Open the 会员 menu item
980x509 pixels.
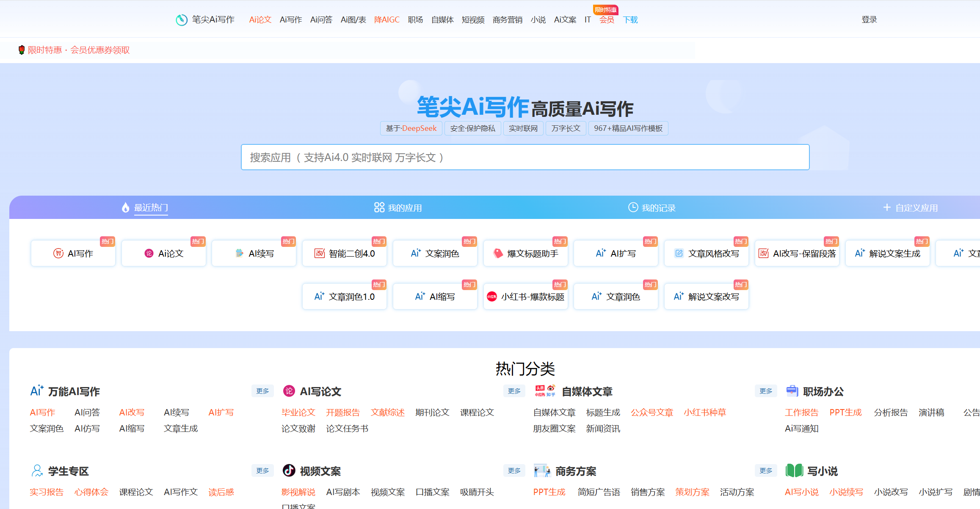606,20
